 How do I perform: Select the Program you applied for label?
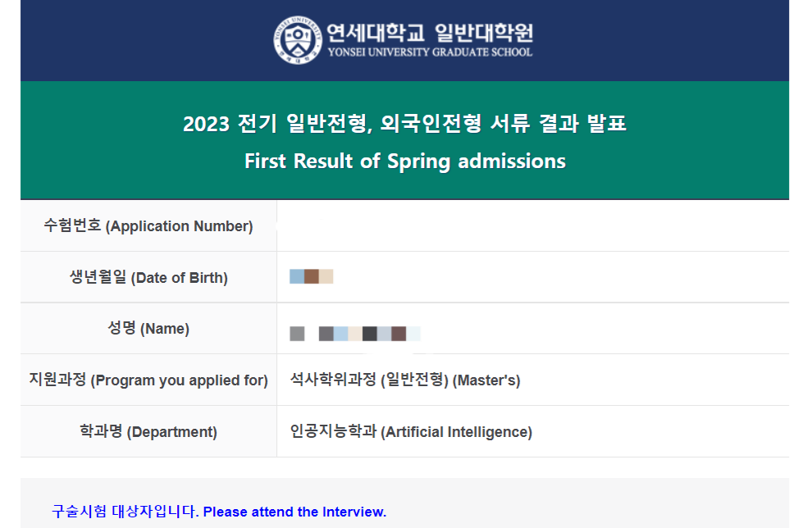(x=148, y=380)
